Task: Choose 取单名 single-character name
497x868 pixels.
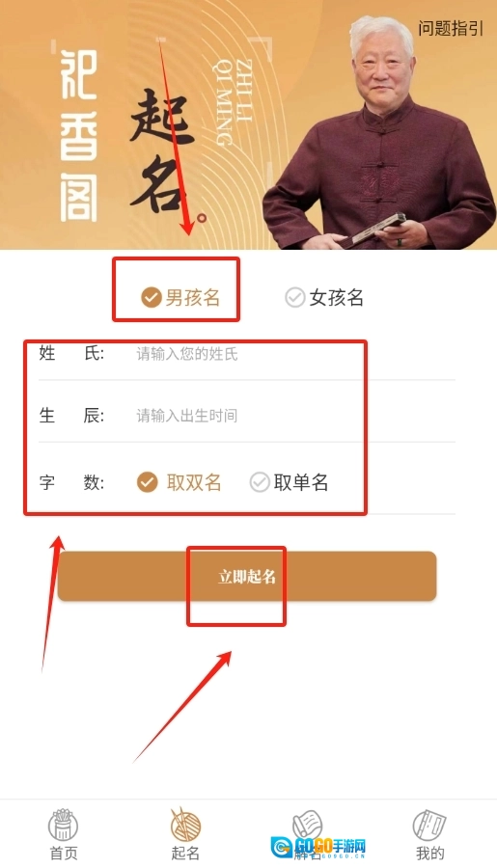Action: [289, 482]
